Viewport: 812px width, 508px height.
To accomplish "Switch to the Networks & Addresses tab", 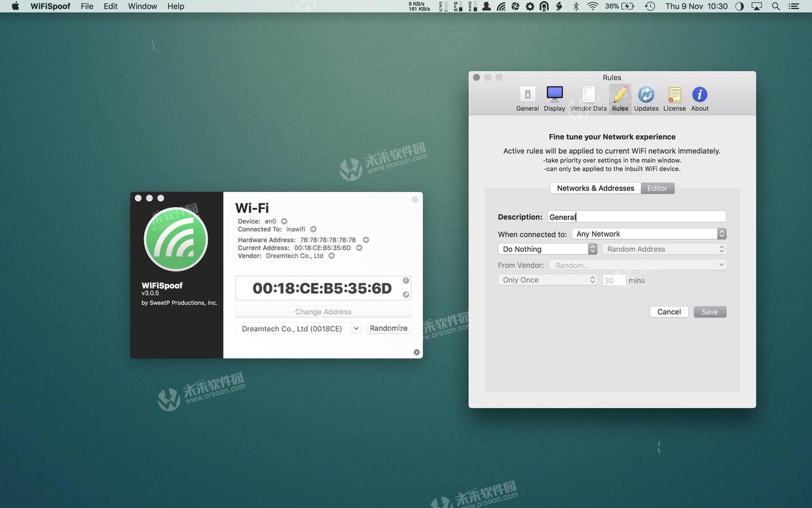I will point(595,188).
